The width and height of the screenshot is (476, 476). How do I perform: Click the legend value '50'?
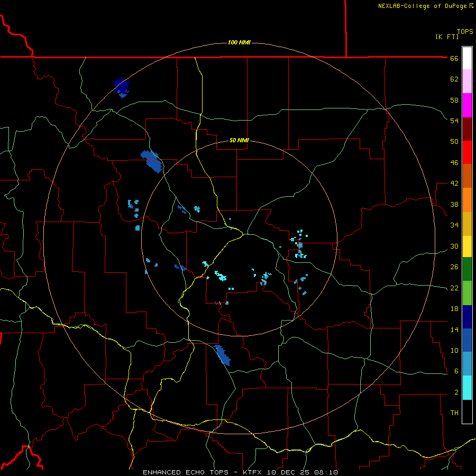pyautogui.click(x=454, y=142)
